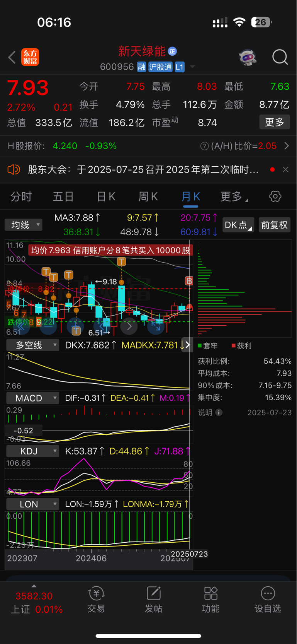Dismiss the 股东大会 announcement with the X
Image resolution: width=297 pixels, height=644 pixels.
click(285, 169)
